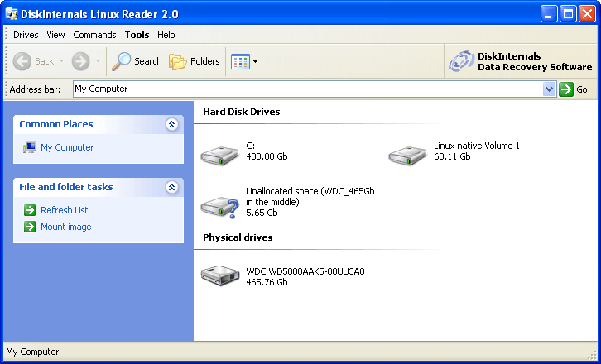Open the Tools menu

pyautogui.click(x=137, y=35)
